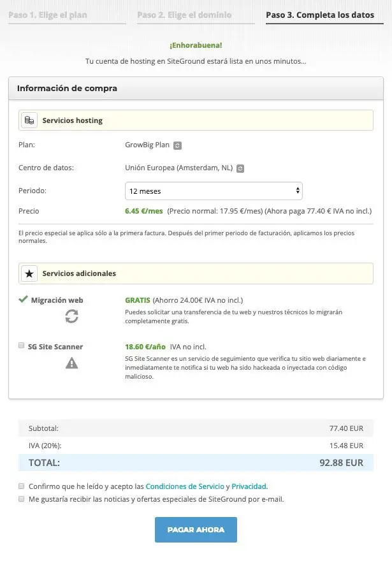
Task: Click the Migración web refresh arrows icon
Action: [x=71, y=316]
